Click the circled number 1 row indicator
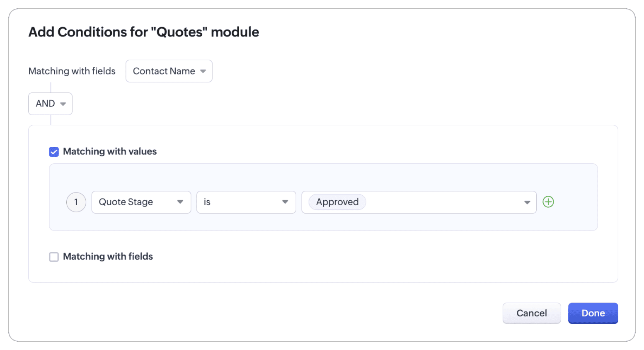Image resolution: width=644 pixels, height=350 pixels. coord(76,202)
